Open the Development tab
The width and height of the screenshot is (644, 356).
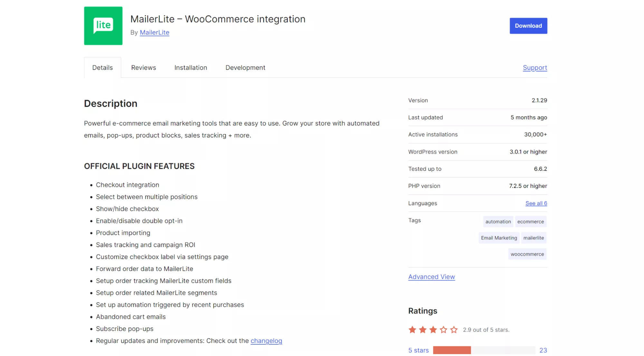245,68
